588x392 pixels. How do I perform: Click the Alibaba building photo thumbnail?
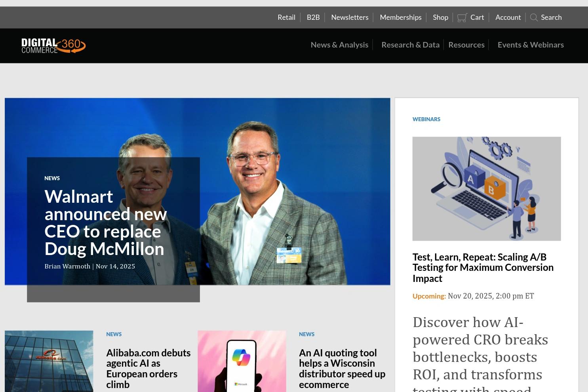pos(48,361)
